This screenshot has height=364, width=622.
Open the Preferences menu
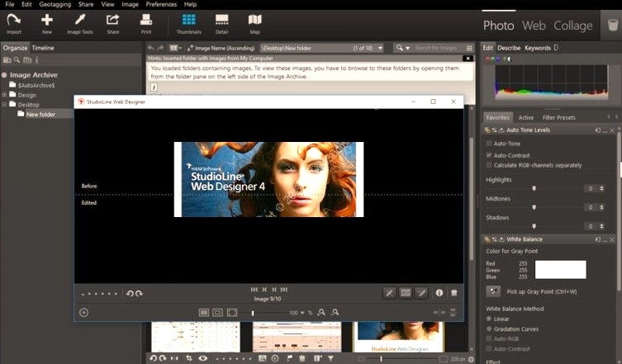click(161, 4)
